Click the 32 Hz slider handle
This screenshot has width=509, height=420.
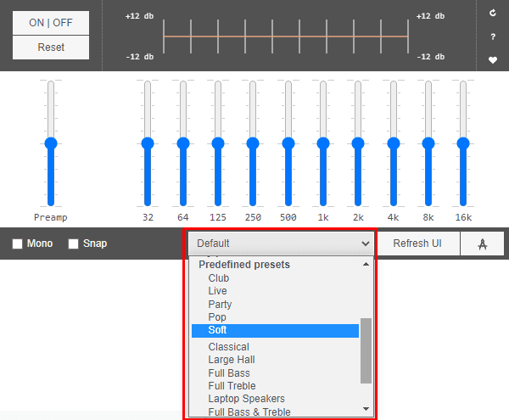(148, 143)
